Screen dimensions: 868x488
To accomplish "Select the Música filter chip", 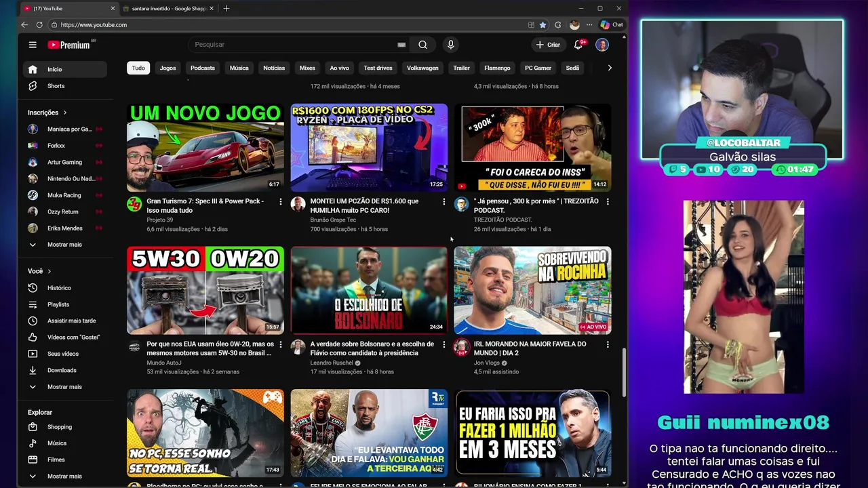I will (239, 68).
